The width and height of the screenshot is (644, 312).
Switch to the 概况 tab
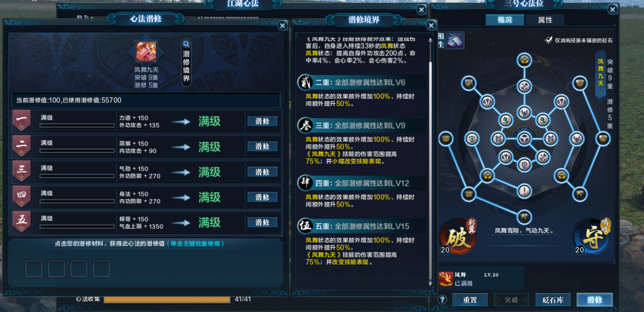[x=505, y=20]
